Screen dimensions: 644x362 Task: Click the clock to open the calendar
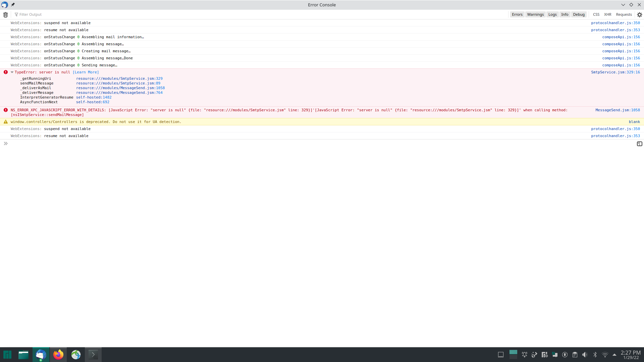pos(630,354)
